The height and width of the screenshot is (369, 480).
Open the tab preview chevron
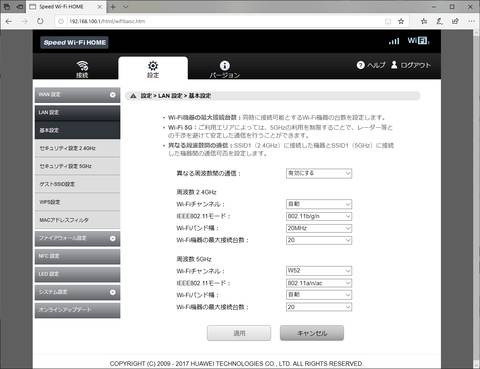125,6
